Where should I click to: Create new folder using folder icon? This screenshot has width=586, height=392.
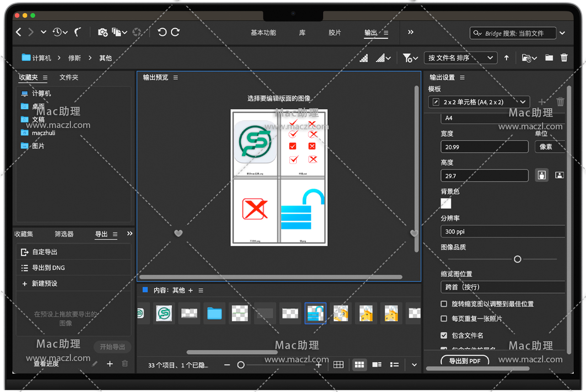coord(549,58)
